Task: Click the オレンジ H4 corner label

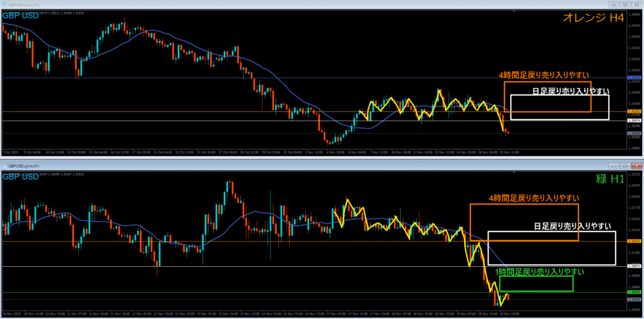Action: [595, 20]
